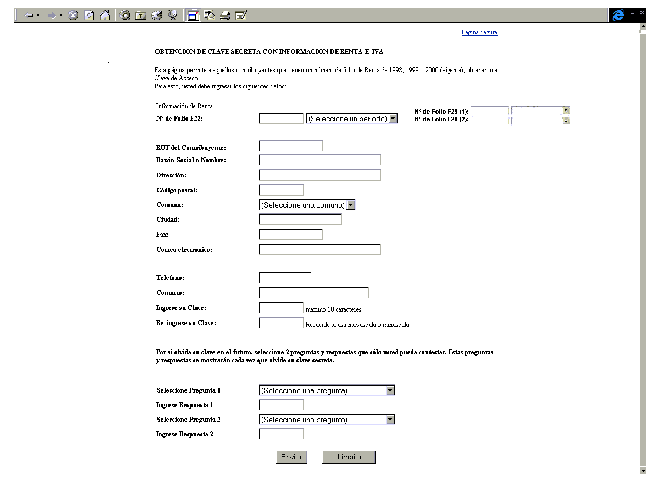Open the 'Seleccione una comuna' dropdown
Screen dimensions: 650x480
(307, 205)
